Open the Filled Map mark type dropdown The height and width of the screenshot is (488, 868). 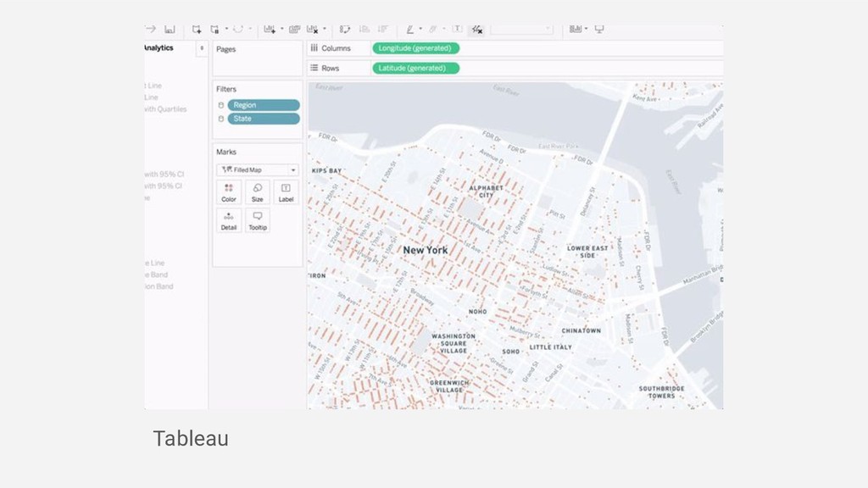tap(258, 169)
